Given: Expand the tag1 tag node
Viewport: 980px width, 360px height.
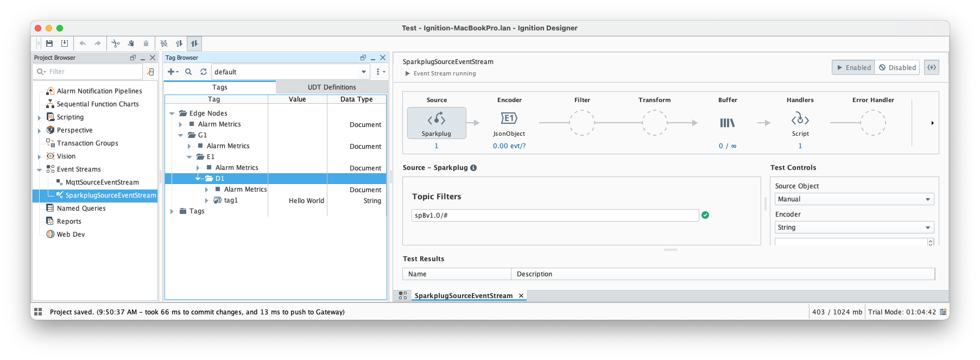Looking at the screenshot, I should 207,200.
